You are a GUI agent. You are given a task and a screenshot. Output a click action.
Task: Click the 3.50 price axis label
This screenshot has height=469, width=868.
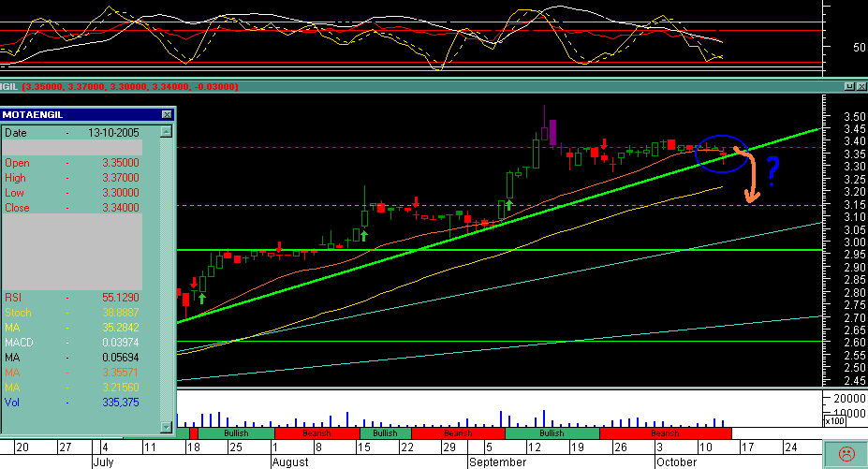(854, 116)
